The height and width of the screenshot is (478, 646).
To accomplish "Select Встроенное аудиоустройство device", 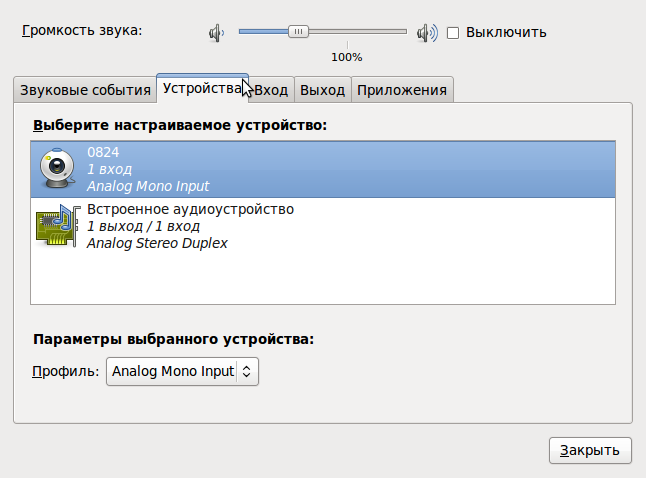I will (190, 209).
